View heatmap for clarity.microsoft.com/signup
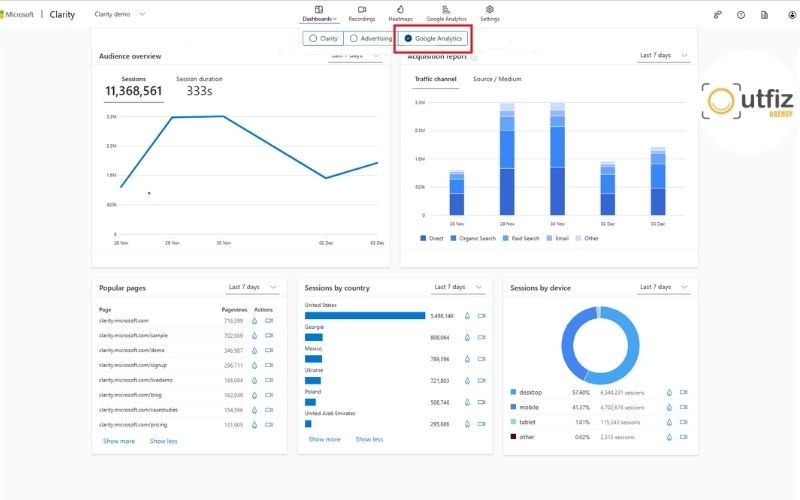800x500 pixels. 254,365
